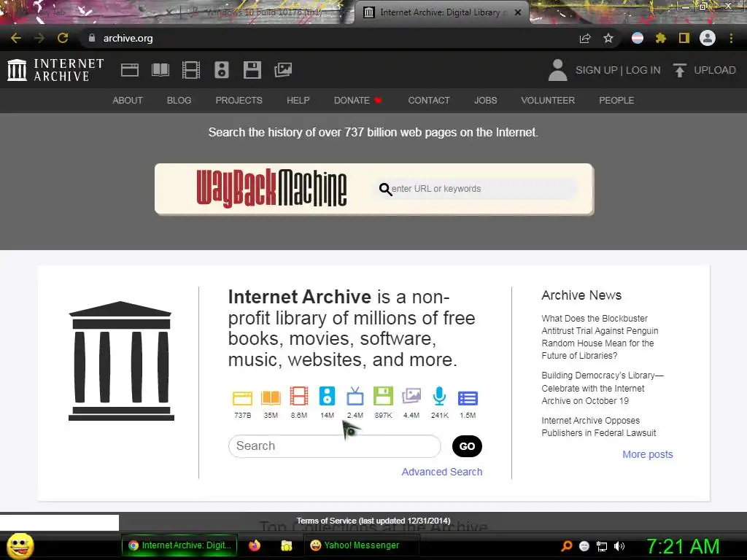This screenshot has height=560, width=747.
Task: Open the Texts book icon in the top navigation
Action: coord(160,70)
